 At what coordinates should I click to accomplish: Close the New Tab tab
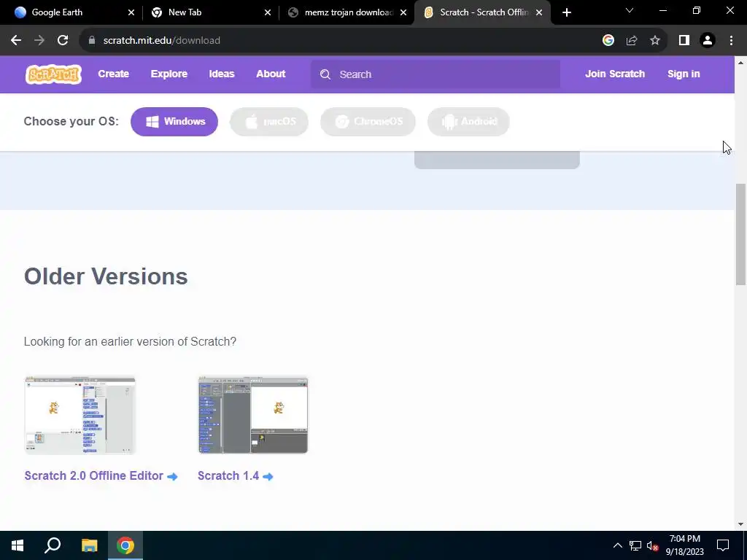pyautogui.click(x=268, y=13)
